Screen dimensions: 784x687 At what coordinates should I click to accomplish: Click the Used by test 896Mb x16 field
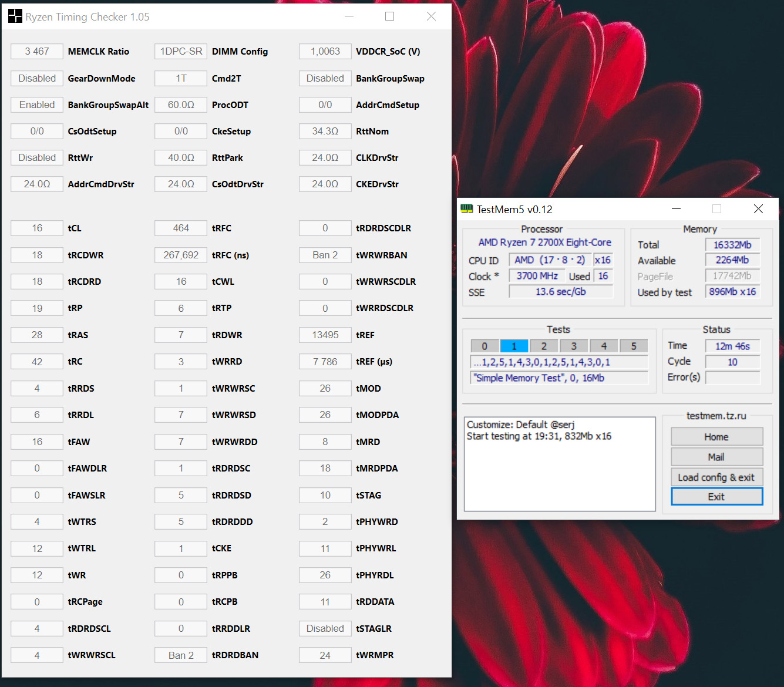click(732, 292)
